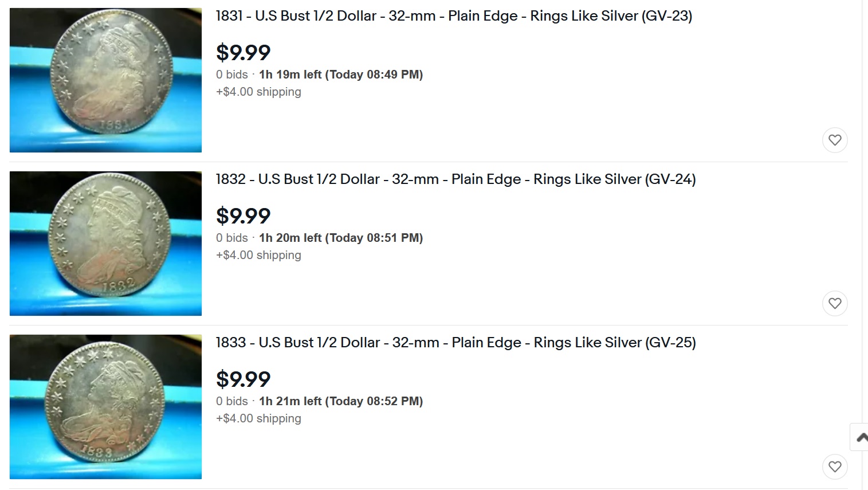Click the $9.99 price of 1831 coin
868x490 pixels.
pyautogui.click(x=243, y=53)
